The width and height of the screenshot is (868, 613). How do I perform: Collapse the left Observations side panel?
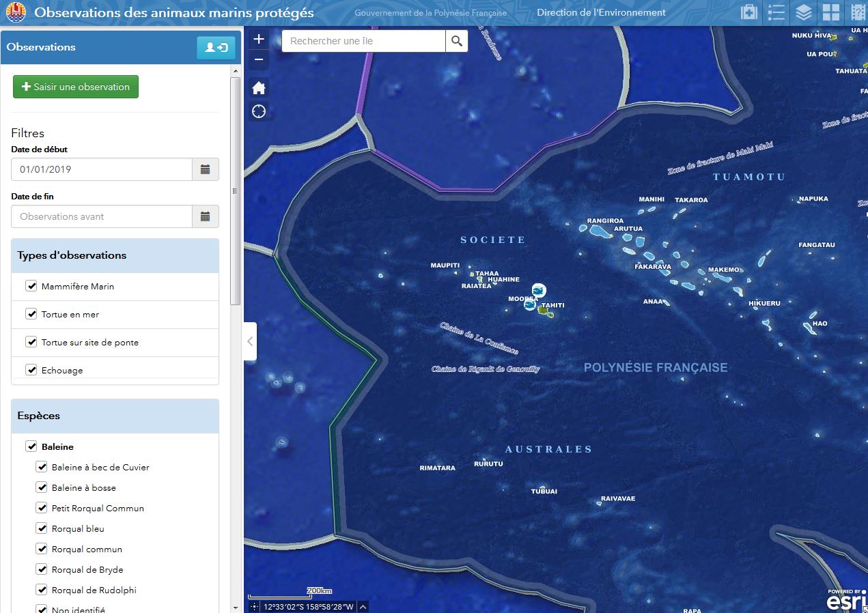250,341
